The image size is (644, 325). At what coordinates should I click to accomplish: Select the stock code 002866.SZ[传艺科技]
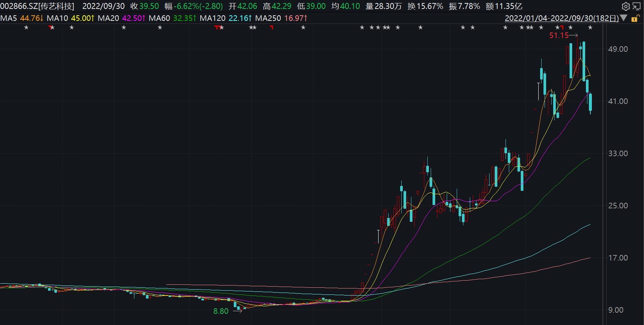(x=37, y=6)
